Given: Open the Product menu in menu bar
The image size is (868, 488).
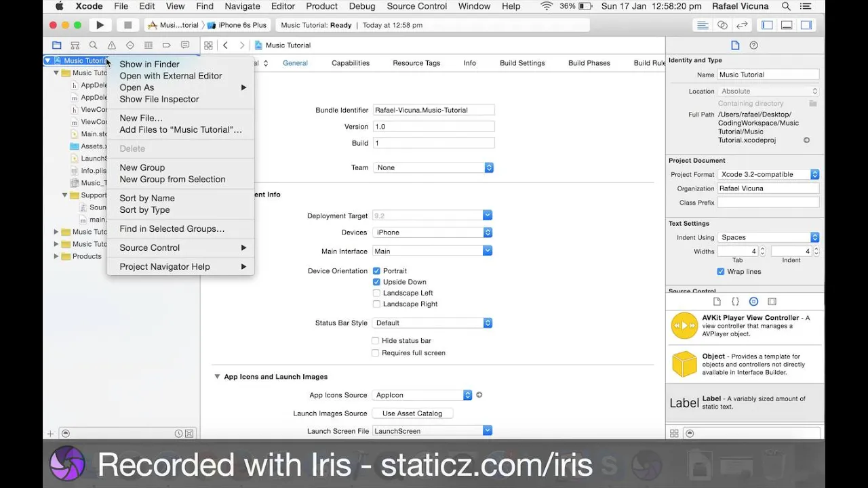Looking at the screenshot, I should click(321, 6).
